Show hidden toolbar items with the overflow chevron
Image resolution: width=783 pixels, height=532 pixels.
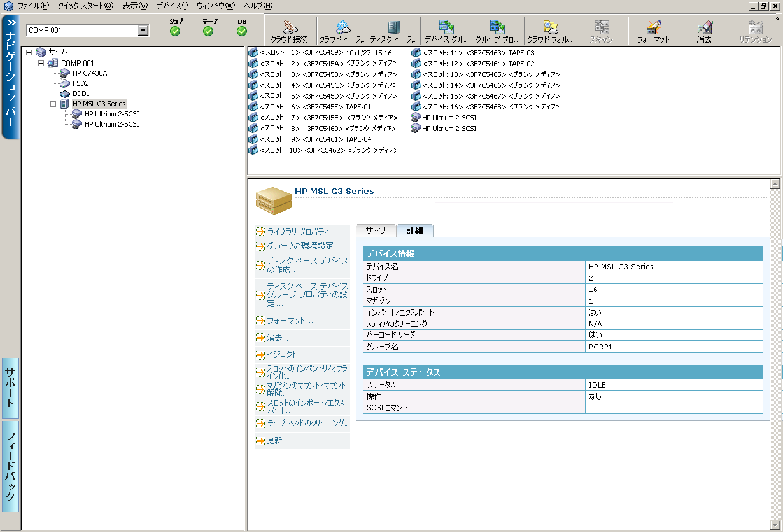click(x=778, y=18)
